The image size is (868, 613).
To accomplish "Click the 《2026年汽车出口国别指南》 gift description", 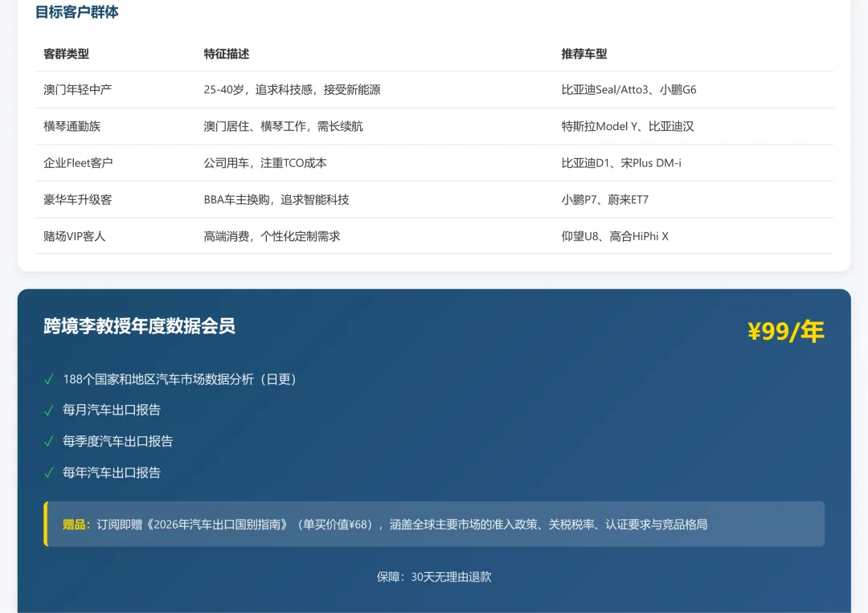I will [403, 525].
